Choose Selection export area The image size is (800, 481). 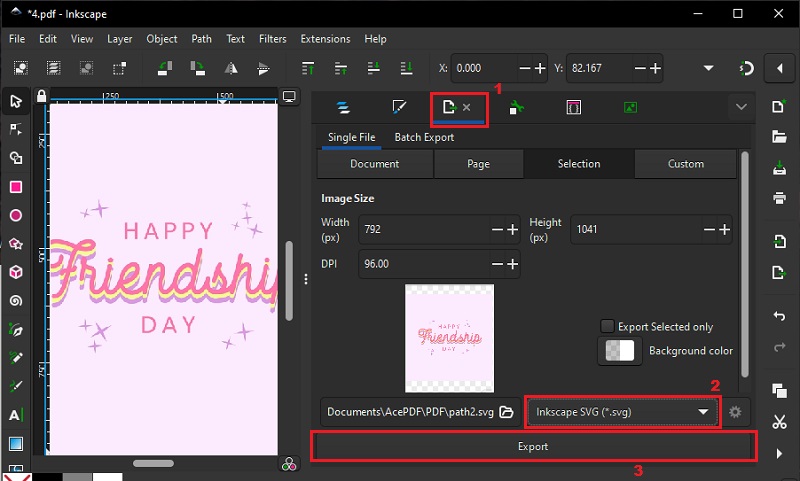tap(579, 164)
